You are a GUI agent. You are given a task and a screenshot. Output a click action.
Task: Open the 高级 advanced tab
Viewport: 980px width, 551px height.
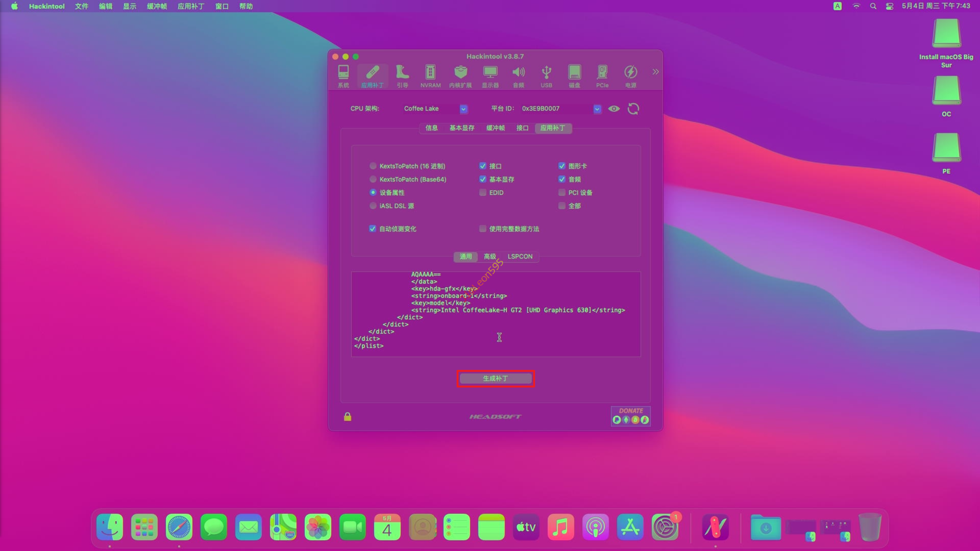(490, 256)
